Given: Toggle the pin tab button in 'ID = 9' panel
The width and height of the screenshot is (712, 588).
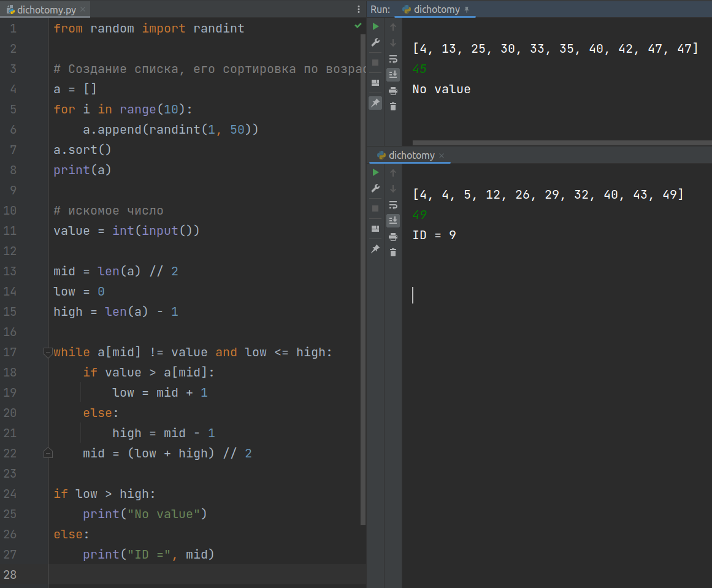Looking at the screenshot, I should tap(375, 249).
